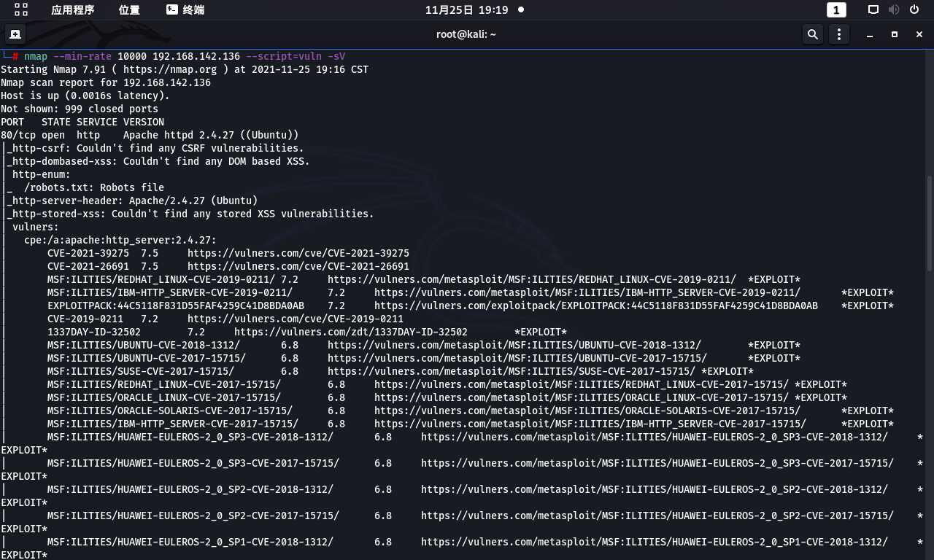
Task: Select workspace indicator 1
Action: (836, 9)
